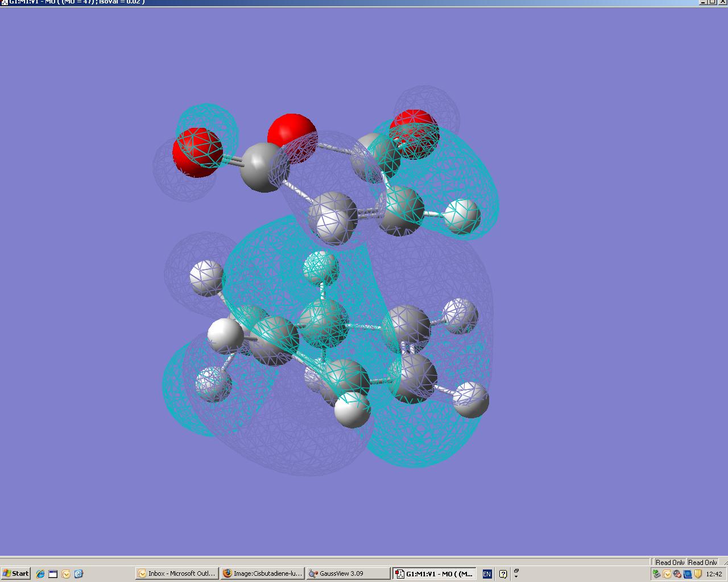The height and width of the screenshot is (582, 728).
Task: Click the Safely Remove Hardware tray icon
Action: pos(657,574)
